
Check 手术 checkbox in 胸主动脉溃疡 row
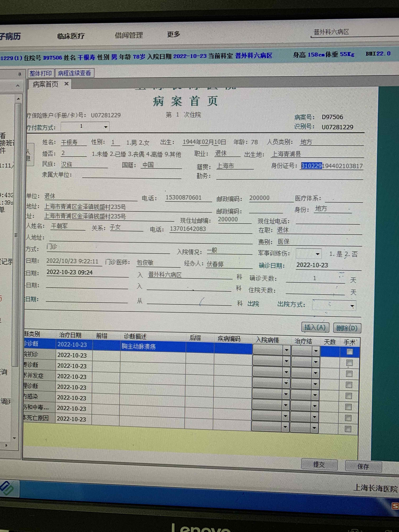click(350, 352)
